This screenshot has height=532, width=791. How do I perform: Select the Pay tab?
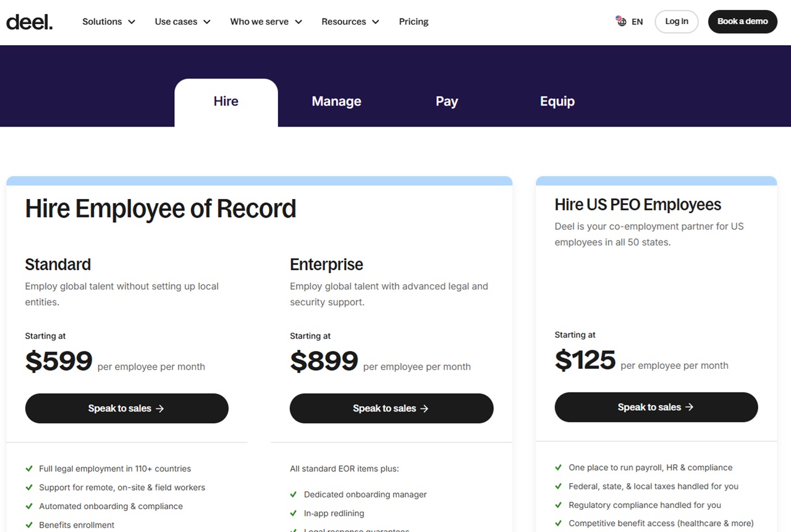pyautogui.click(x=446, y=101)
